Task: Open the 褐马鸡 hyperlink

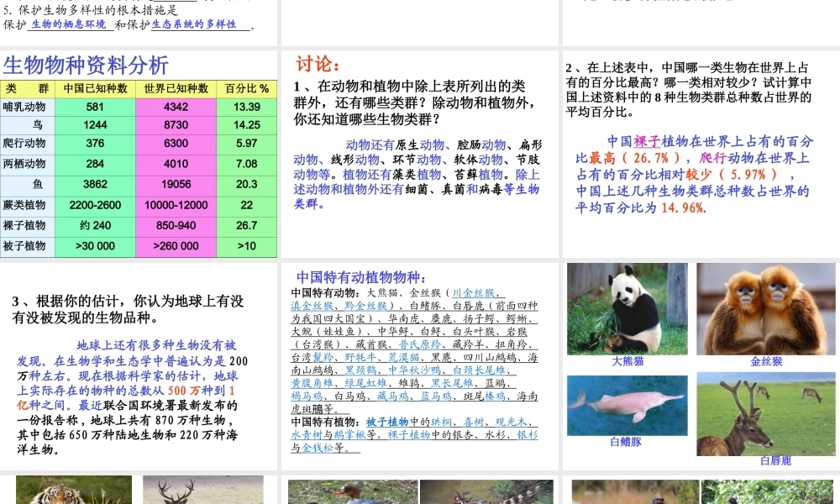Action: [x=307, y=396]
